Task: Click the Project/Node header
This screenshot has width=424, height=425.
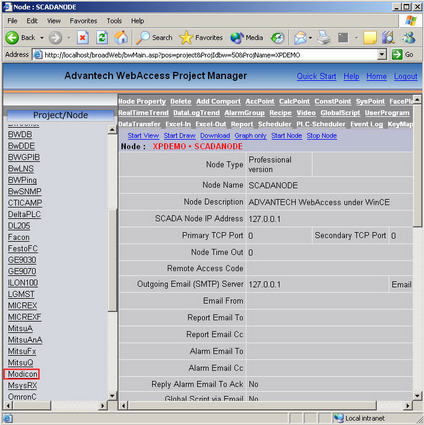Action: [60, 115]
